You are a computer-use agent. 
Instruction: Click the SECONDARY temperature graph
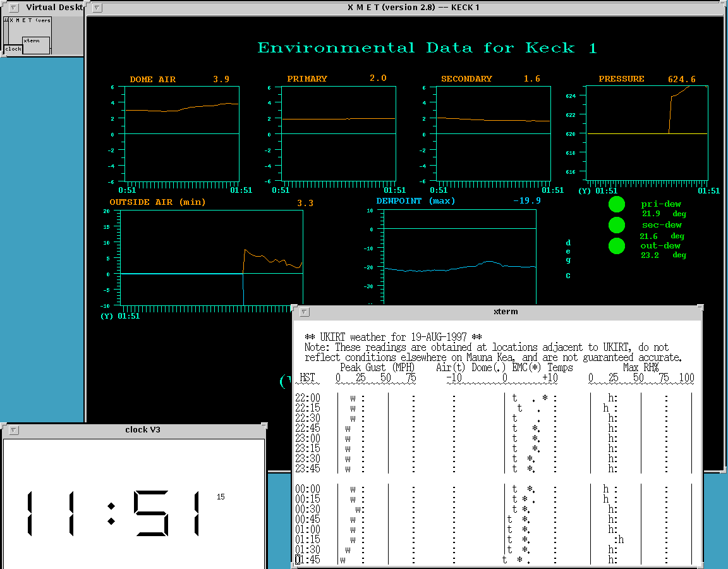point(494,134)
